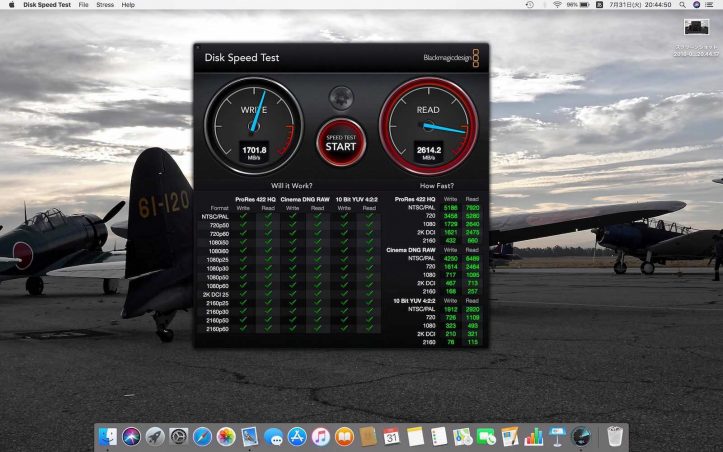Launch FaceTime from the Dock

pyautogui.click(x=486, y=436)
